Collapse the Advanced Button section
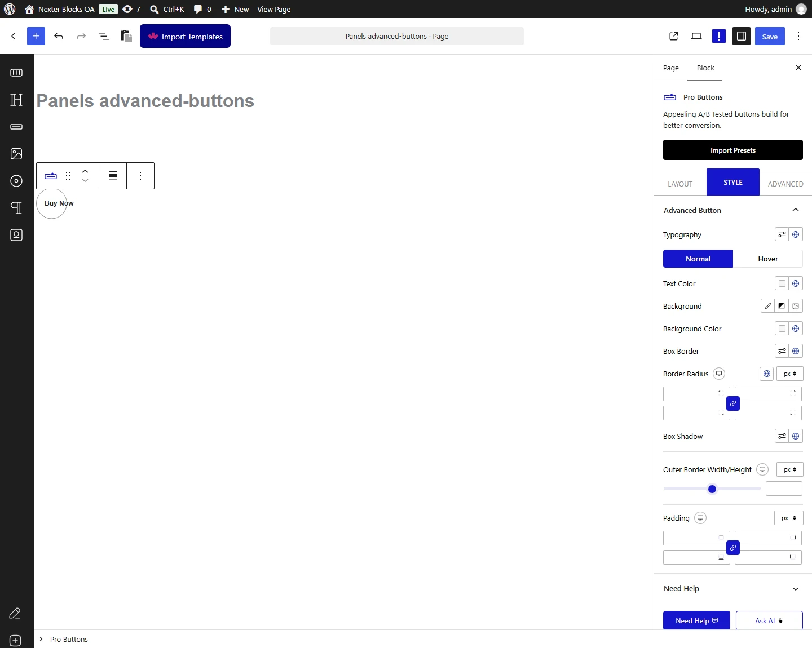 point(796,210)
